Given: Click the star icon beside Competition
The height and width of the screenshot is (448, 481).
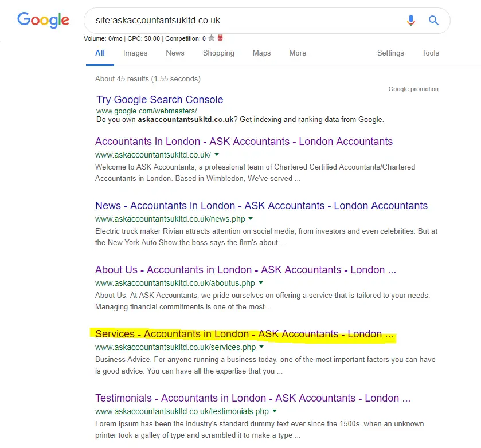Looking at the screenshot, I should pyautogui.click(x=211, y=38).
